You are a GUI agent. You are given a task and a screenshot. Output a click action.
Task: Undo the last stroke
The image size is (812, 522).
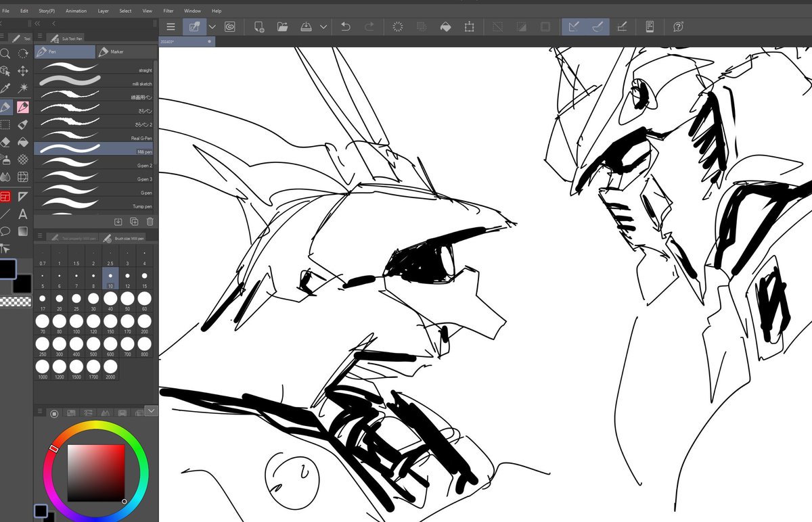(346, 26)
